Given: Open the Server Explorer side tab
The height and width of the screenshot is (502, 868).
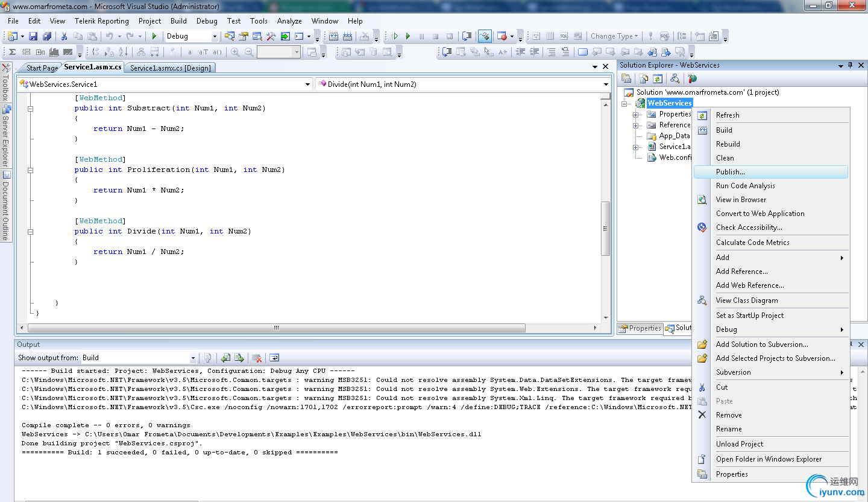Looking at the screenshot, I should pyautogui.click(x=5, y=136).
